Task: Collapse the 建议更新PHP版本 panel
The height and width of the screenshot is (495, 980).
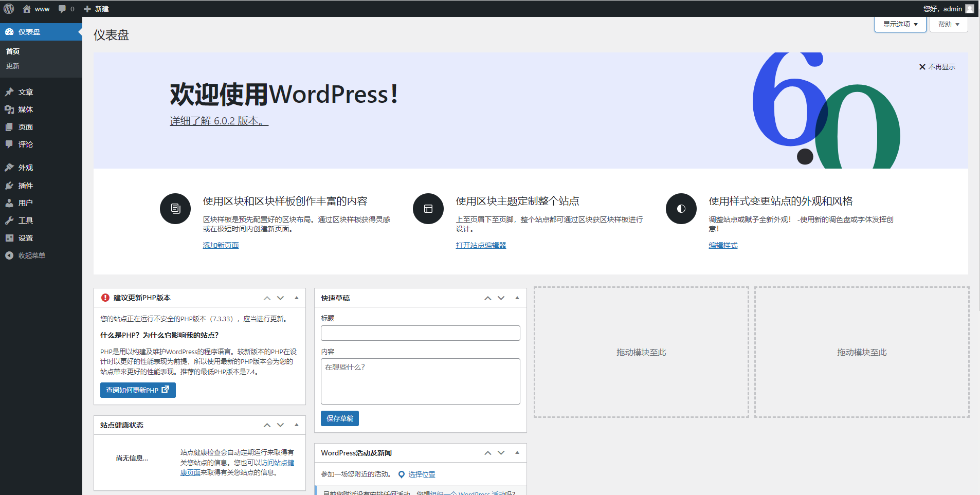Action: pyautogui.click(x=296, y=298)
